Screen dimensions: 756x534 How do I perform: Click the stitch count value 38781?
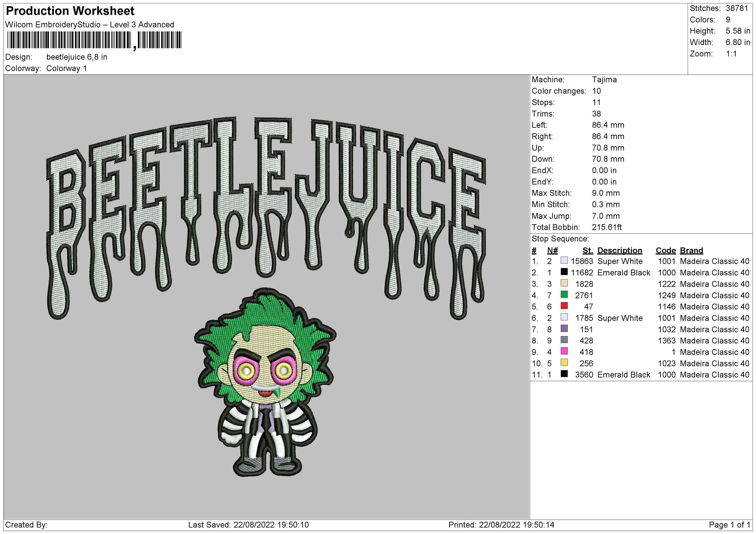[737, 9]
